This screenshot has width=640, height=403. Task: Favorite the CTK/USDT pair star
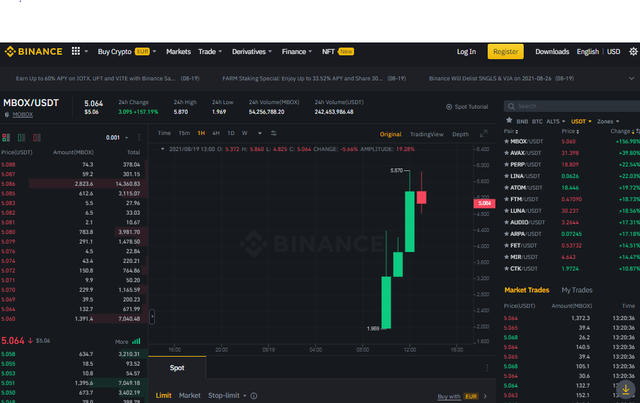507,269
